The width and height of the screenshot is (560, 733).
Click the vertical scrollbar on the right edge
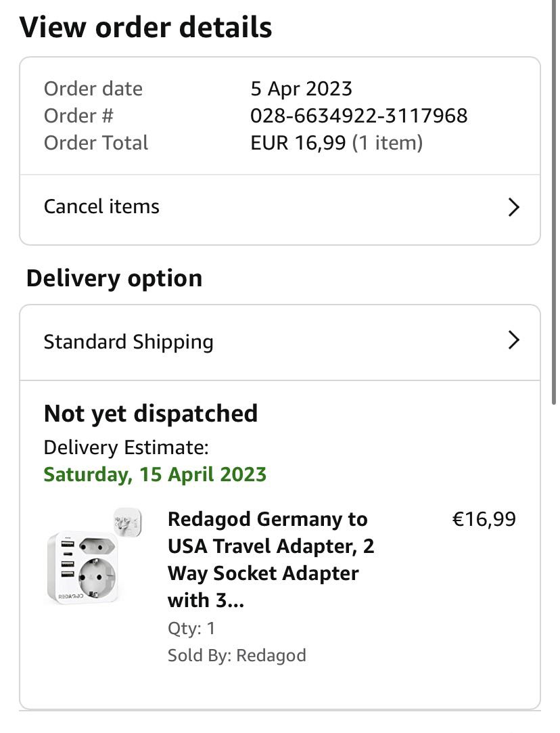554,203
